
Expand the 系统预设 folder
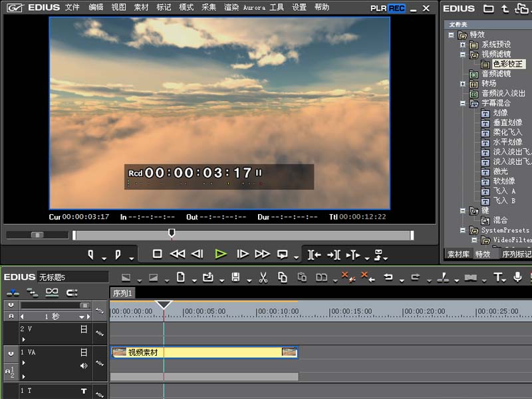point(463,45)
